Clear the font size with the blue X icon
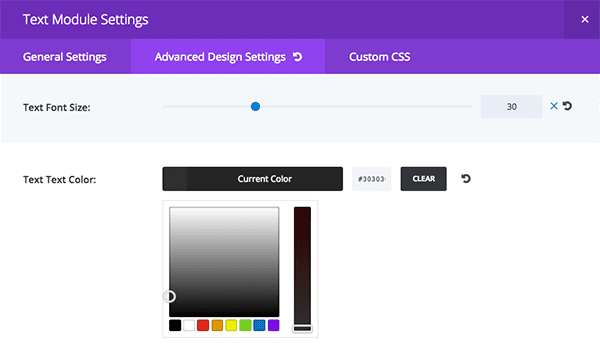Viewport: 600px width, 362px height. click(554, 106)
